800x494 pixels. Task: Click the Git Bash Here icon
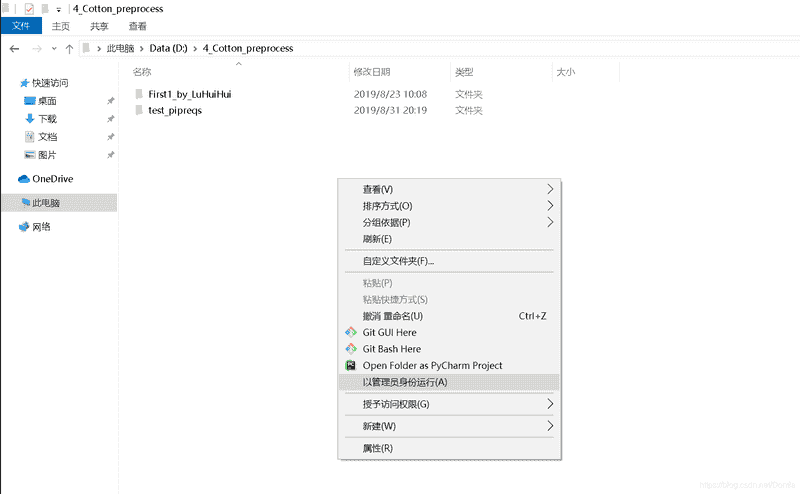[351, 349]
